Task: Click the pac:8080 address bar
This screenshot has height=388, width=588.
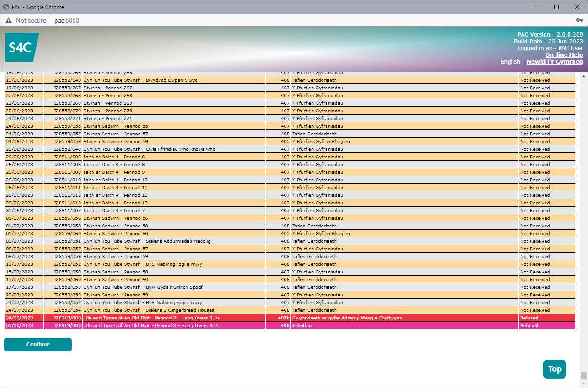Action: point(66,20)
